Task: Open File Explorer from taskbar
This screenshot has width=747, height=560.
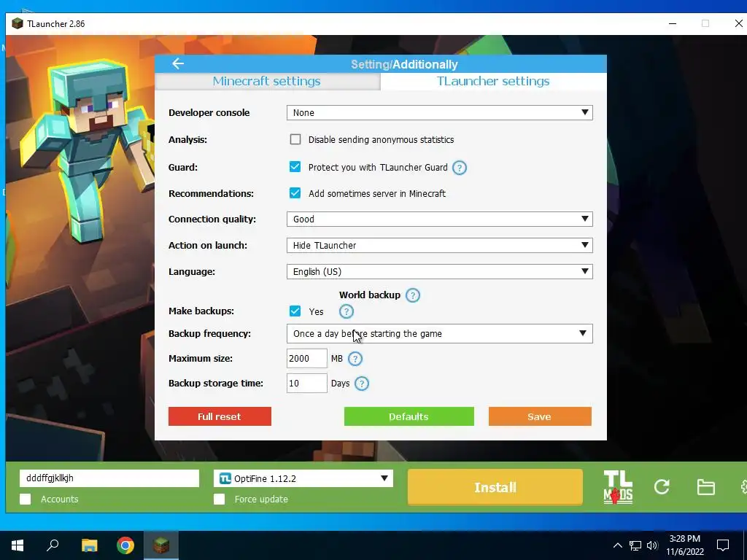Action: 89,545
